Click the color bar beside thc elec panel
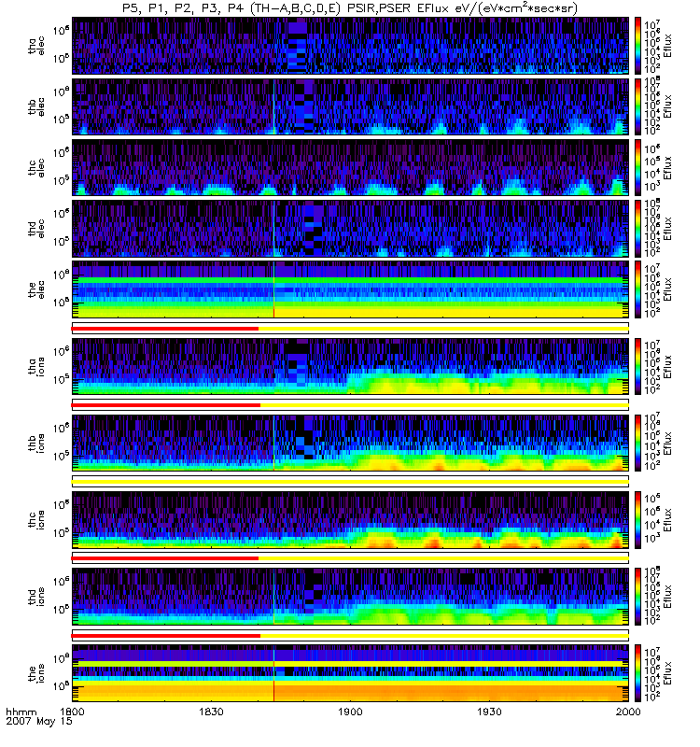 637,168
